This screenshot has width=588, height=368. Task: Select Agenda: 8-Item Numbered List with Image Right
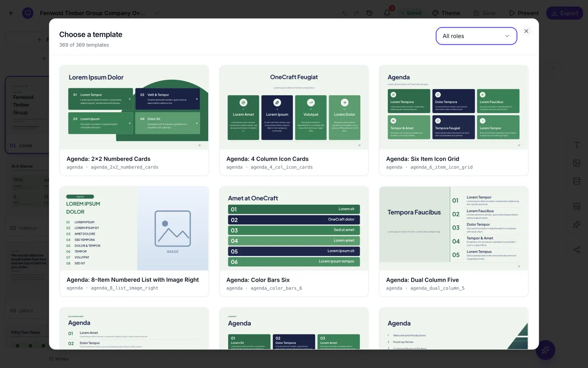click(x=134, y=241)
